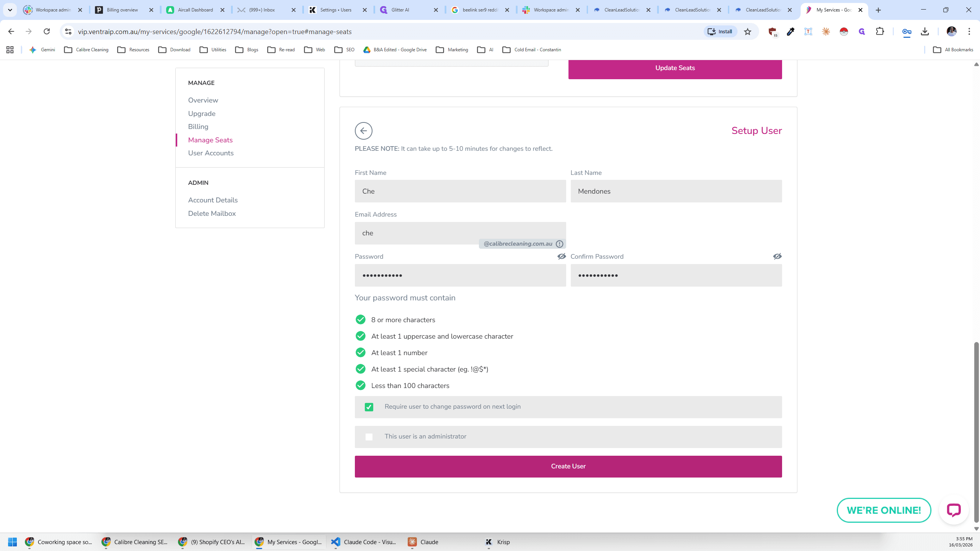
Task: Switch to the Glitter AI tab
Action: (409, 10)
